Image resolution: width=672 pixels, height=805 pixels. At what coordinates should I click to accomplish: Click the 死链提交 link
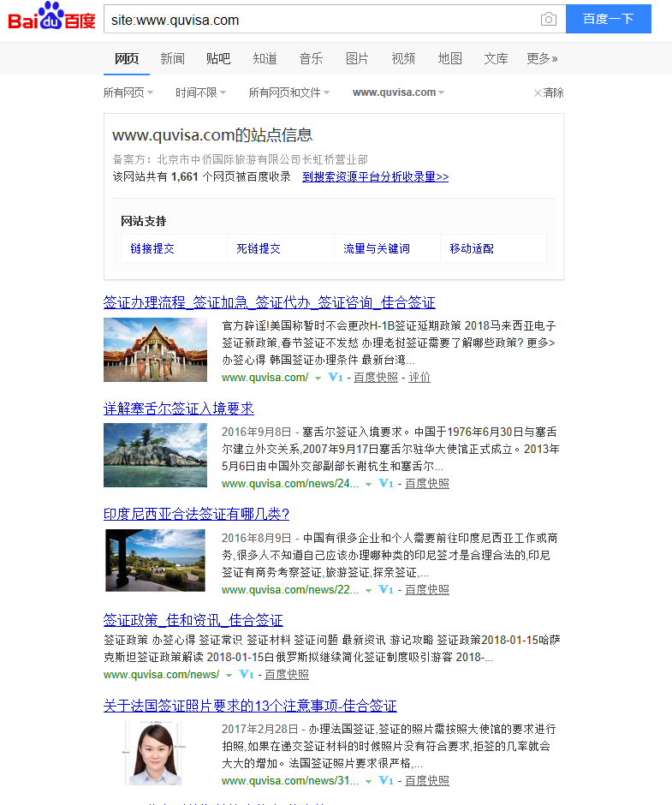(x=259, y=249)
